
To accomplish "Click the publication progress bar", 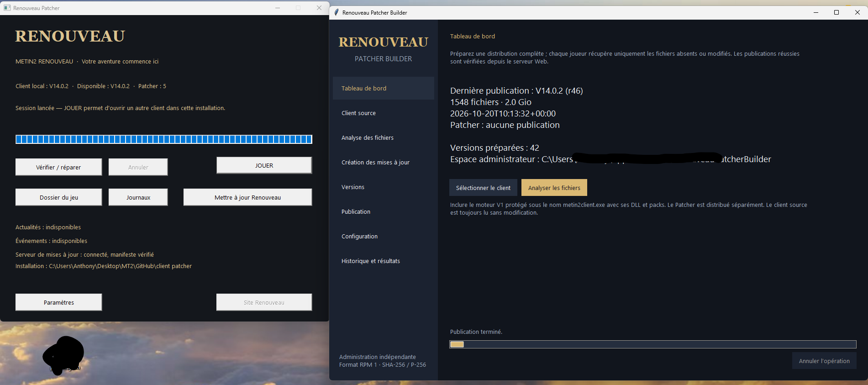I will 652,344.
